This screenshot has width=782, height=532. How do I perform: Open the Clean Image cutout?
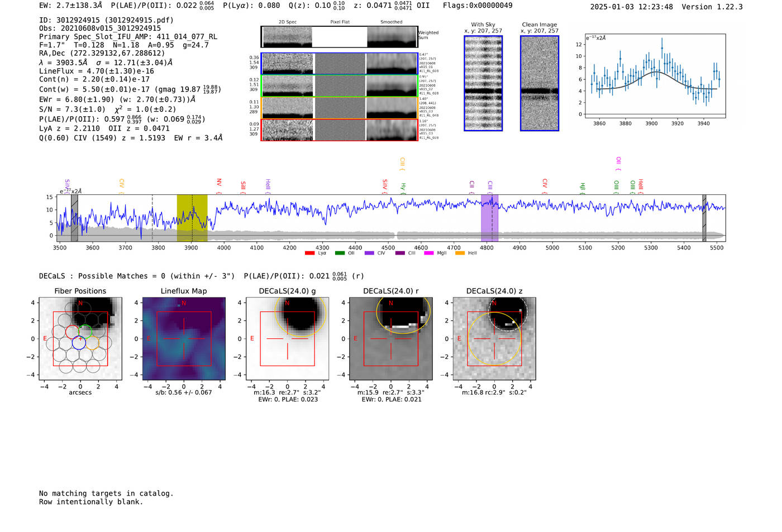point(540,83)
